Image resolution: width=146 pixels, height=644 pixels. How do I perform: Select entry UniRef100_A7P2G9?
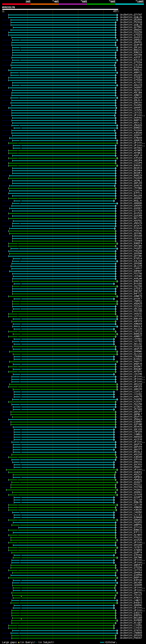[x=131, y=158]
